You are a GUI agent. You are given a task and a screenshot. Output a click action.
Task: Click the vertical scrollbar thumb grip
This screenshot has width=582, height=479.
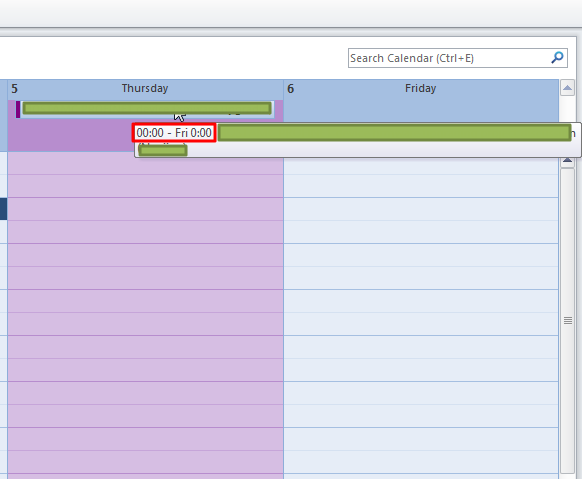(568, 320)
